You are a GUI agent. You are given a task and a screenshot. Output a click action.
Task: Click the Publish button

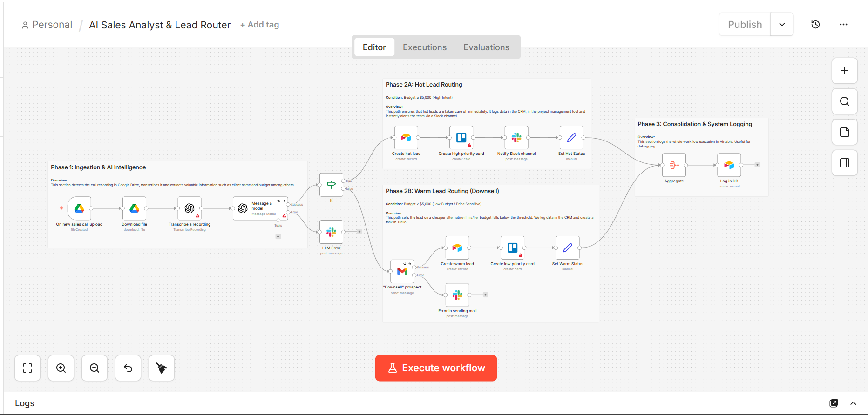click(745, 25)
